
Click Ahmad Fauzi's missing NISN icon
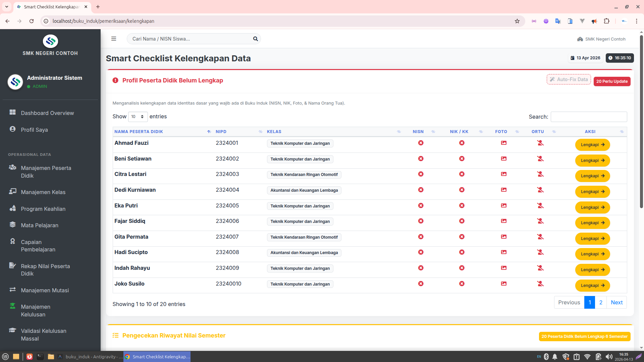421,143
